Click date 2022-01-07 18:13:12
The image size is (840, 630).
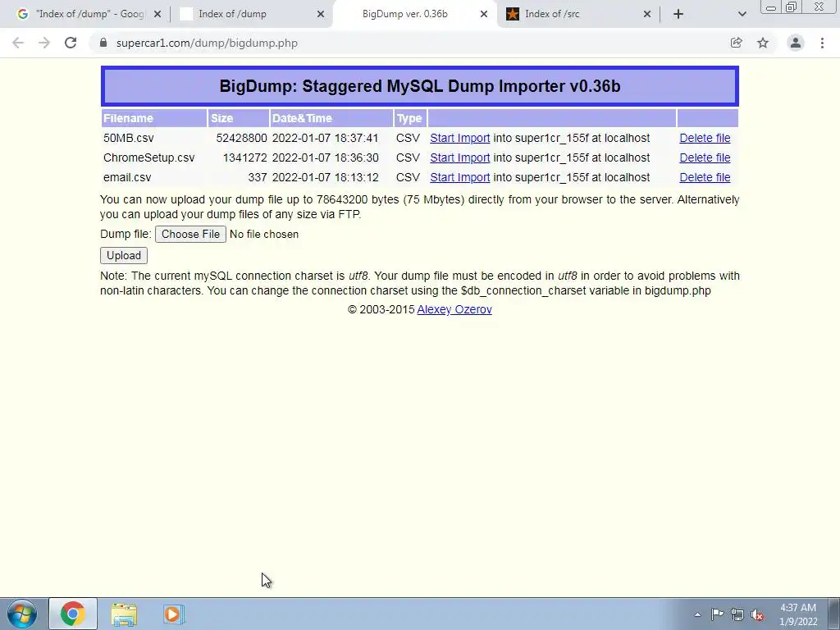[x=325, y=177]
